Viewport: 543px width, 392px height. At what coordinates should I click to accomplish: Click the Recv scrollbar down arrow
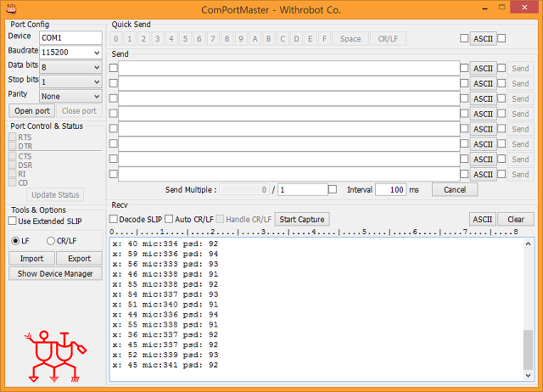pyautogui.click(x=528, y=375)
